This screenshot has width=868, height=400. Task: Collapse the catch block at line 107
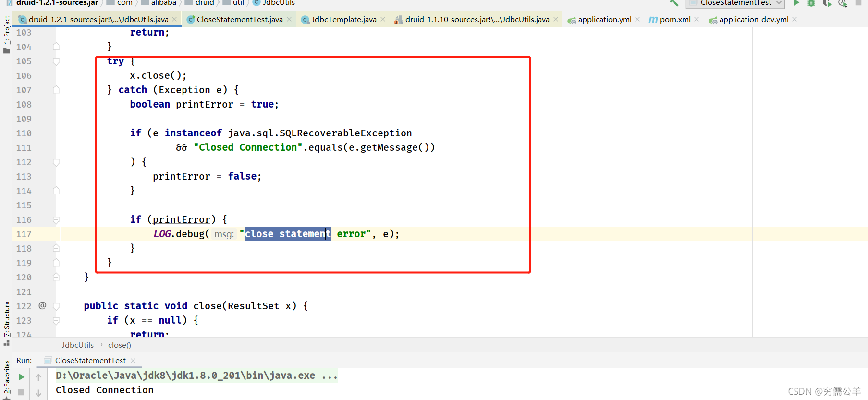coord(56,90)
